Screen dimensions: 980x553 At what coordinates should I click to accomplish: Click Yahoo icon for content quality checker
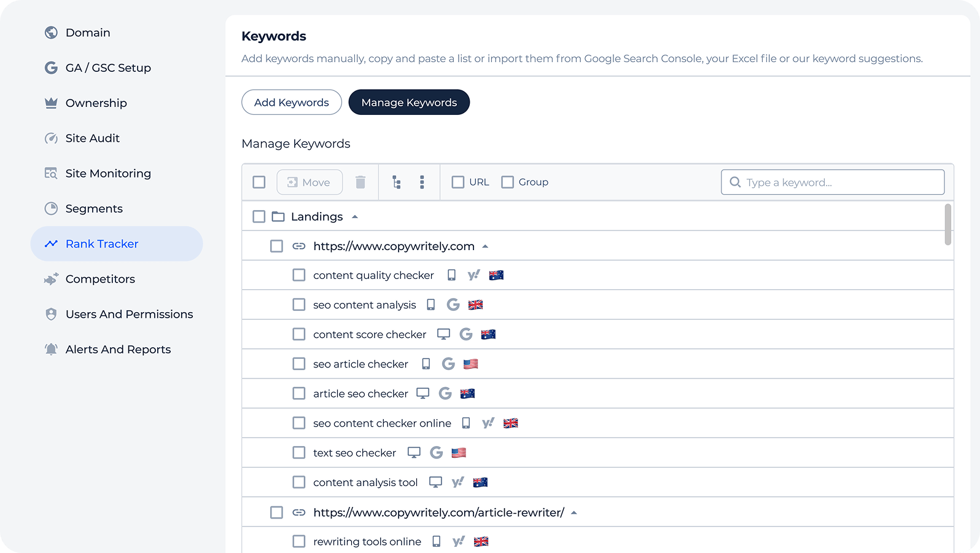473,275
